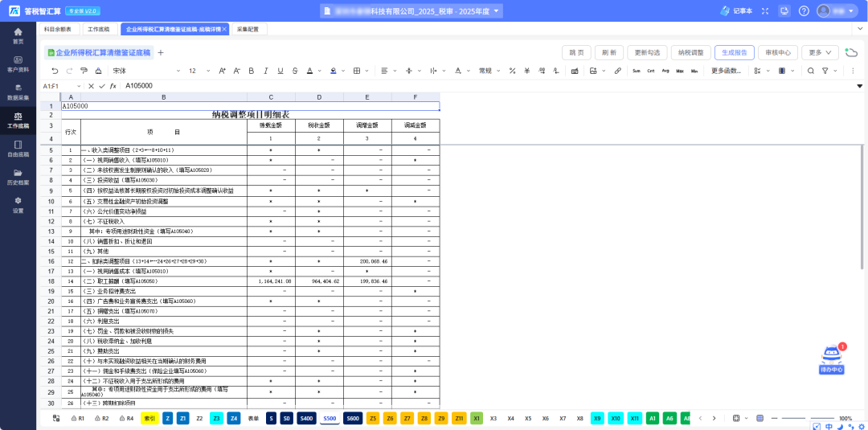Open 历史档案 in the sidebar
The width and height of the screenshot is (868, 430).
coord(18,177)
